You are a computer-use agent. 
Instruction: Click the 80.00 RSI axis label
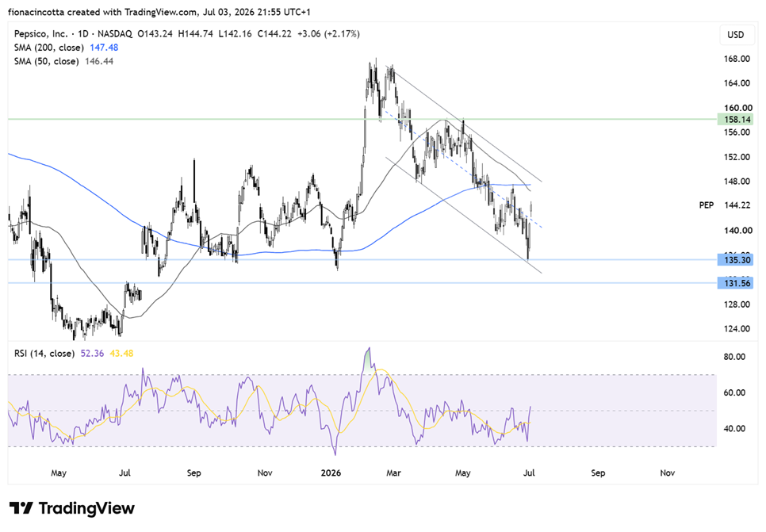(734, 357)
